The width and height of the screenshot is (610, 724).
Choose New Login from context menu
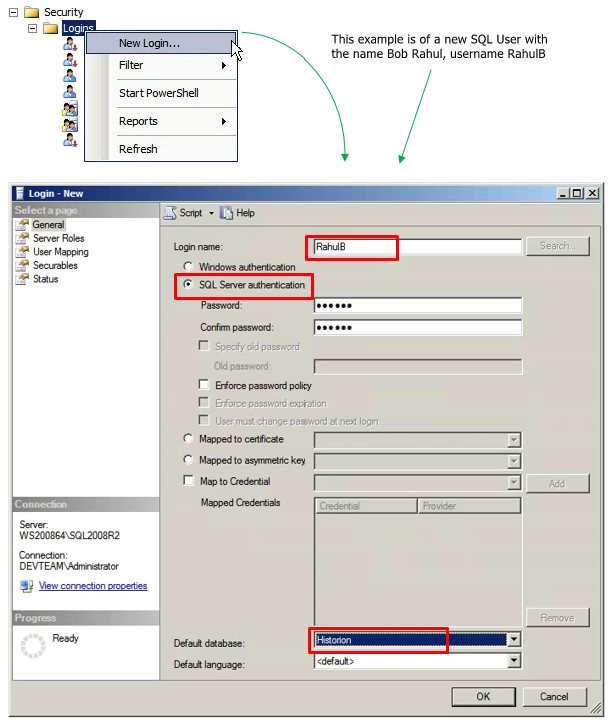(150, 43)
